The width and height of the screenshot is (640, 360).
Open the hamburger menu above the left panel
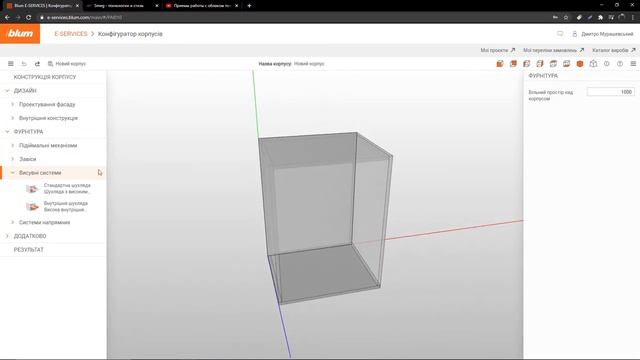pyautogui.click(x=11, y=64)
